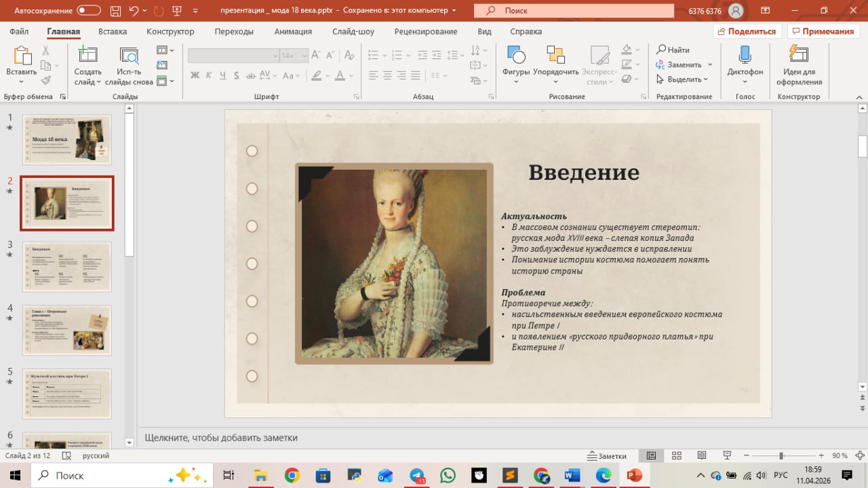The width and height of the screenshot is (868, 488).
Task: Toggle underline Ч formatting
Action: tap(224, 75)
